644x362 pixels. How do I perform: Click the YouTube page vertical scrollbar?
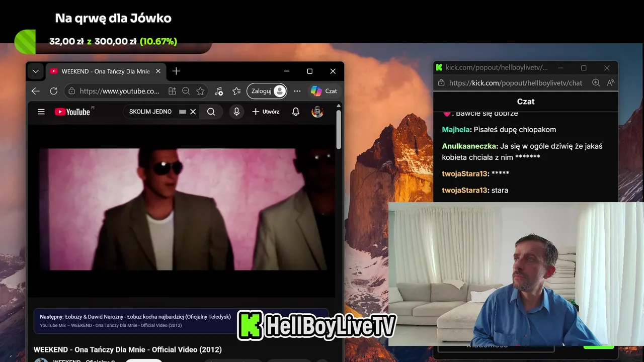point(339,129)
